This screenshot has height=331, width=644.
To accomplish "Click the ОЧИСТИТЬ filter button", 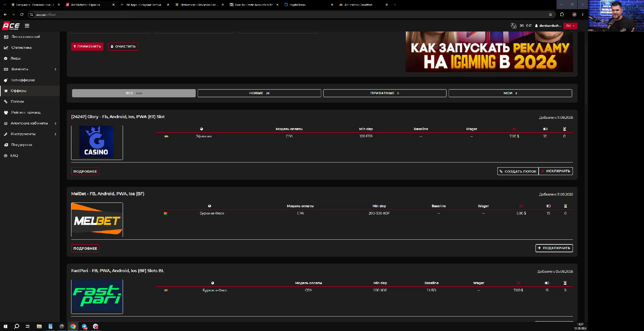I will click(x=123, y=47).
